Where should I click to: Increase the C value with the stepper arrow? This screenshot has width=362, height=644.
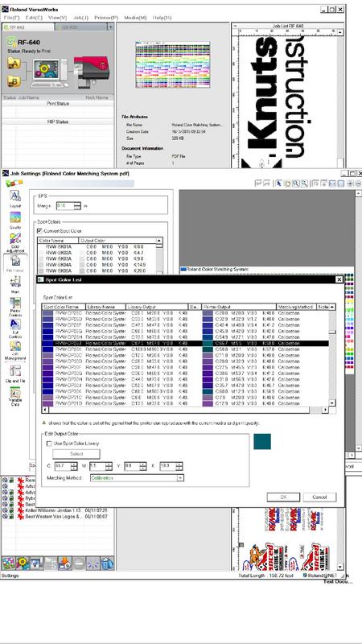tap(73, 464)
